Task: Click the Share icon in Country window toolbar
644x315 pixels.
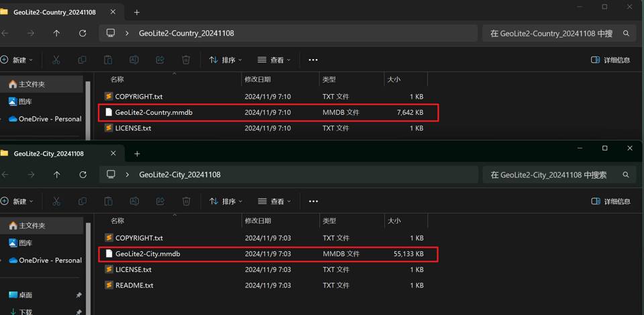Action: tap(160, 60)
